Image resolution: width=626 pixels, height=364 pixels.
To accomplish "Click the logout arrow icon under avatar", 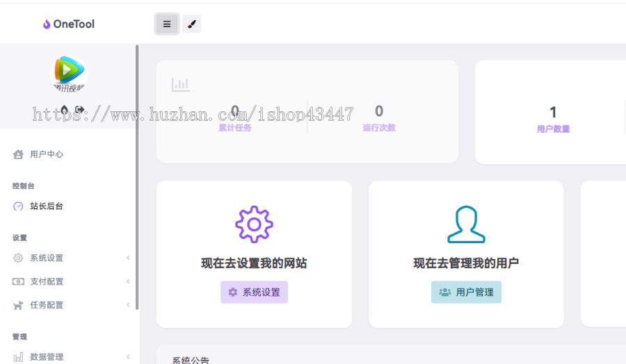I will click(x=80, y=109).
